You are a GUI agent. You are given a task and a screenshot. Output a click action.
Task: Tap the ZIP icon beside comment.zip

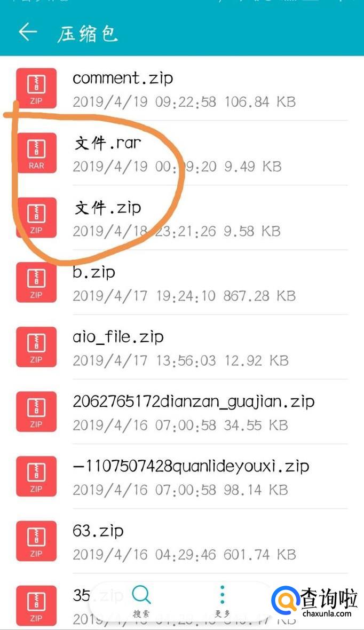click(36, 89)
